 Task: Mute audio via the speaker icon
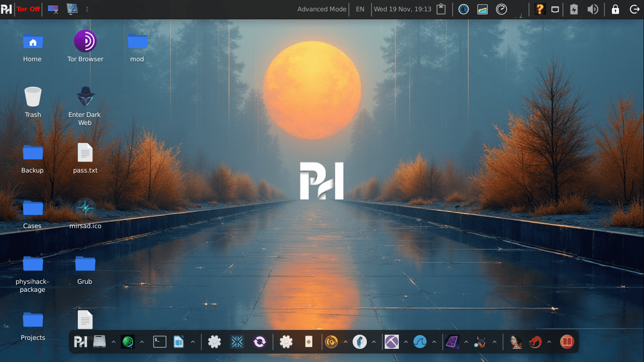click(593, 9)
